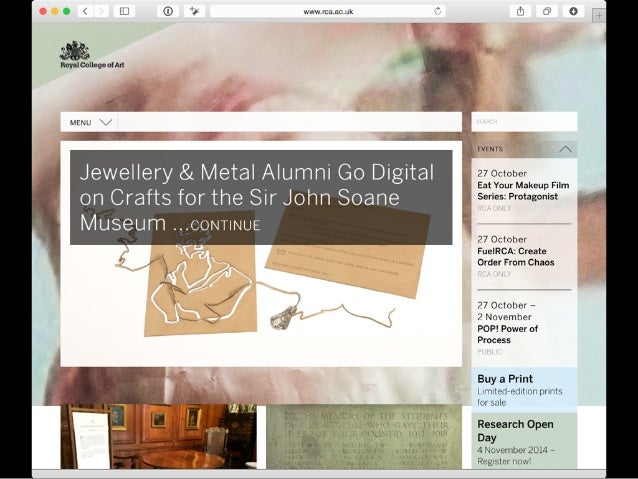Open the Downloads icon

tap(573, 11)
